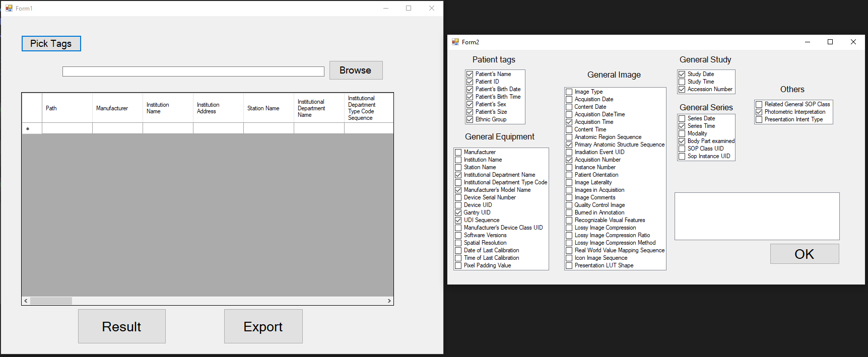The width and height of the screenshot is (868, 357).
Task: Check the Sop Instance UID checkbox
Action: (x=682, y=156)
